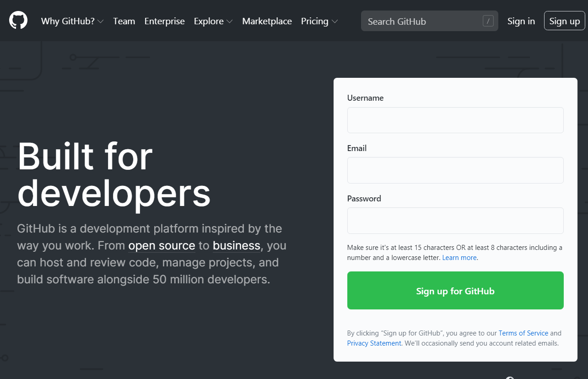Open the Team menu item
588x379 pixels.
pos(124,21)
